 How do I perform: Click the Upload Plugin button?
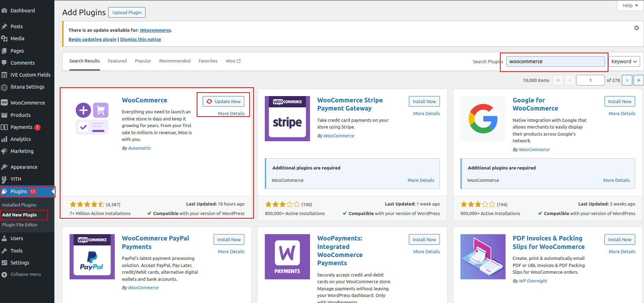[127, 12]
